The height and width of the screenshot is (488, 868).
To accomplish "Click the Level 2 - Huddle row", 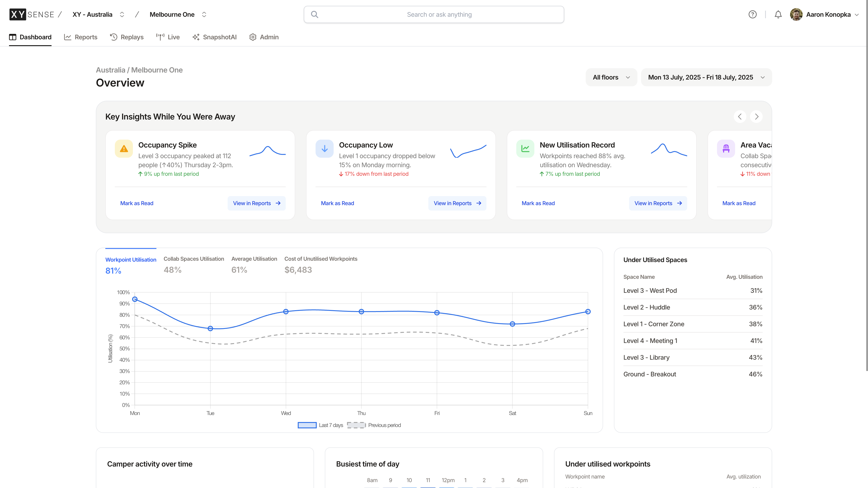I will [693, 307].
